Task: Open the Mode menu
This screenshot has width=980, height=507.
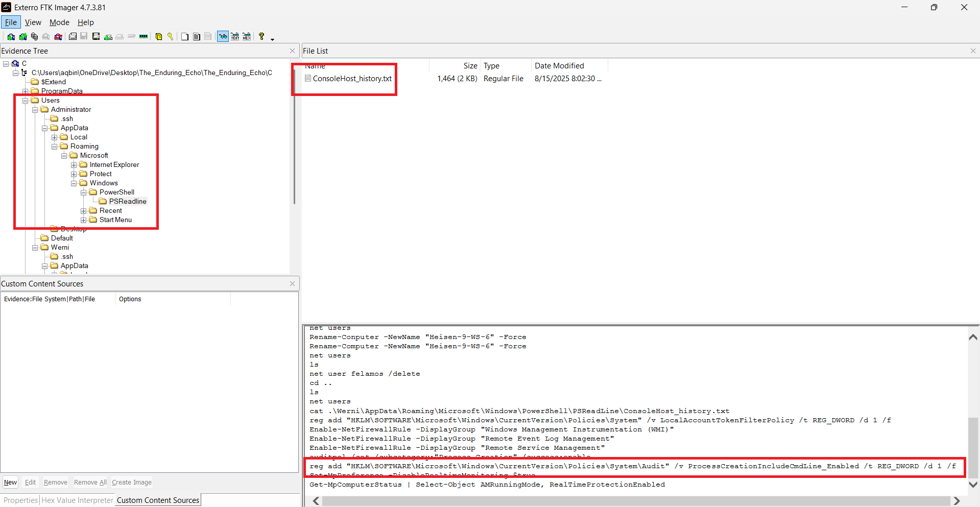Action: 59,22
